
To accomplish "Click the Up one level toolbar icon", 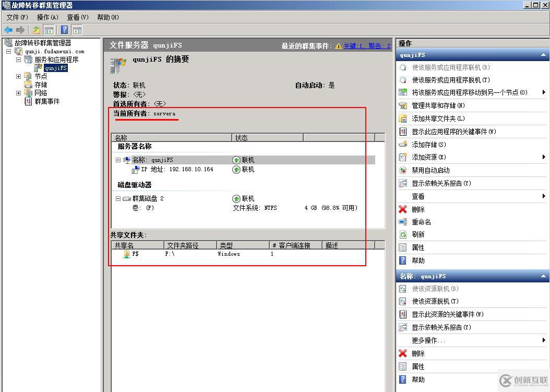I will [x=37, y=30].
